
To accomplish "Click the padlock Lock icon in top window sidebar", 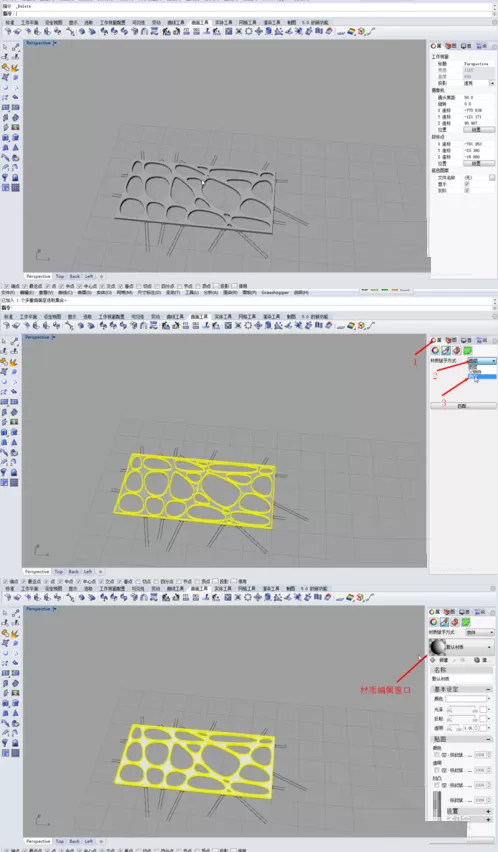I will pos(15,177).
